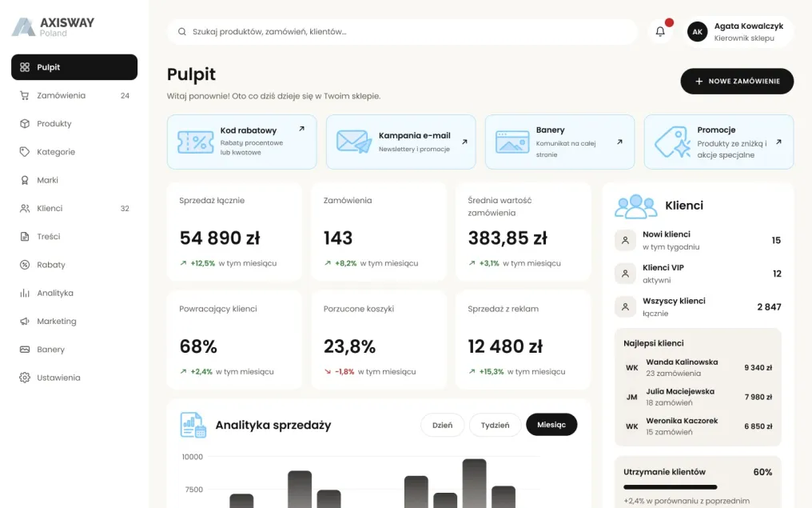Open the notifications bell
Image resolution: width=812 pixels, height=508 pixels.
tap(660, 32)
